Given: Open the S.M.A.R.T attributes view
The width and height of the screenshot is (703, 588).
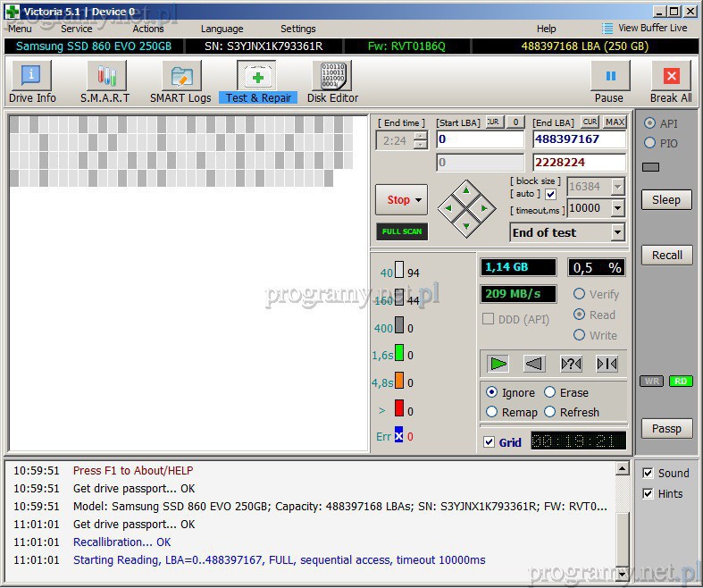Looking at the screenshot, I should (x=105, y=82).
